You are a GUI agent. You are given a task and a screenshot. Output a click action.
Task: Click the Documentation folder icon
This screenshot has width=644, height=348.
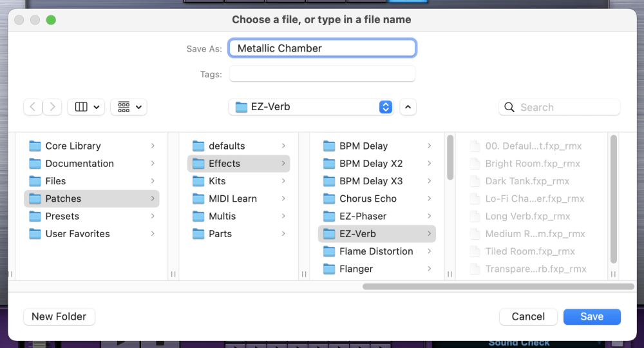35,164
